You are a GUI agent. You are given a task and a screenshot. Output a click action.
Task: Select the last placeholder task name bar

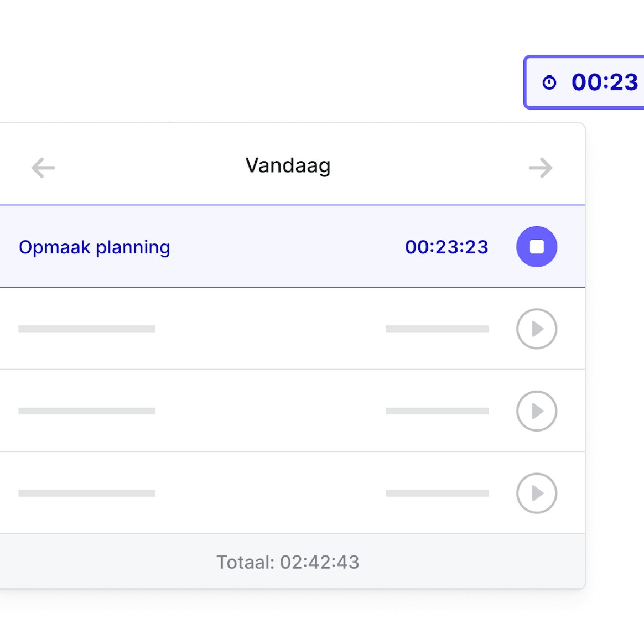[x=87, y=493]
